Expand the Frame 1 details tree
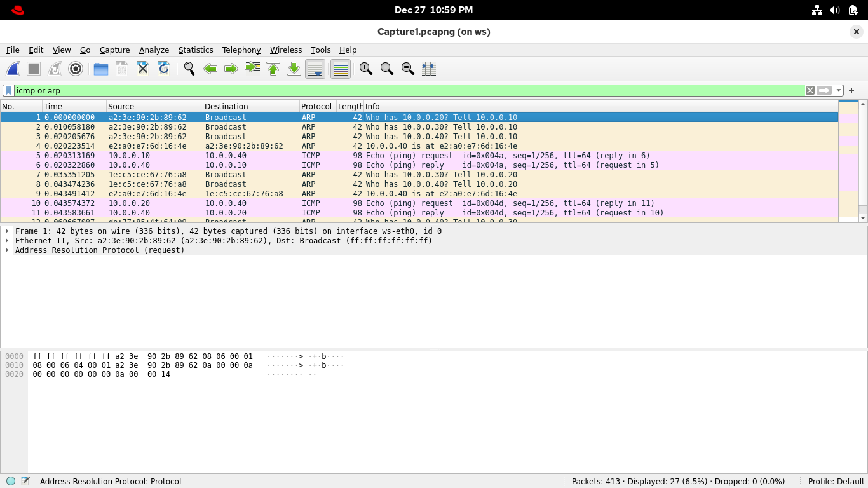Viewport: 868px width, 488px height. [x=7, y=231]
